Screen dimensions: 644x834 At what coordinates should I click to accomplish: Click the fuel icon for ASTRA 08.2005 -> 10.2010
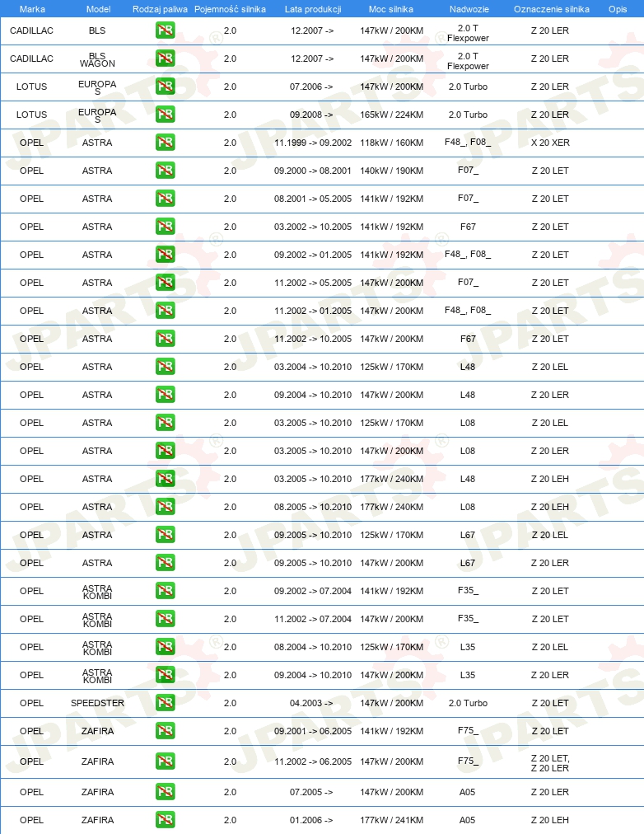166,506
